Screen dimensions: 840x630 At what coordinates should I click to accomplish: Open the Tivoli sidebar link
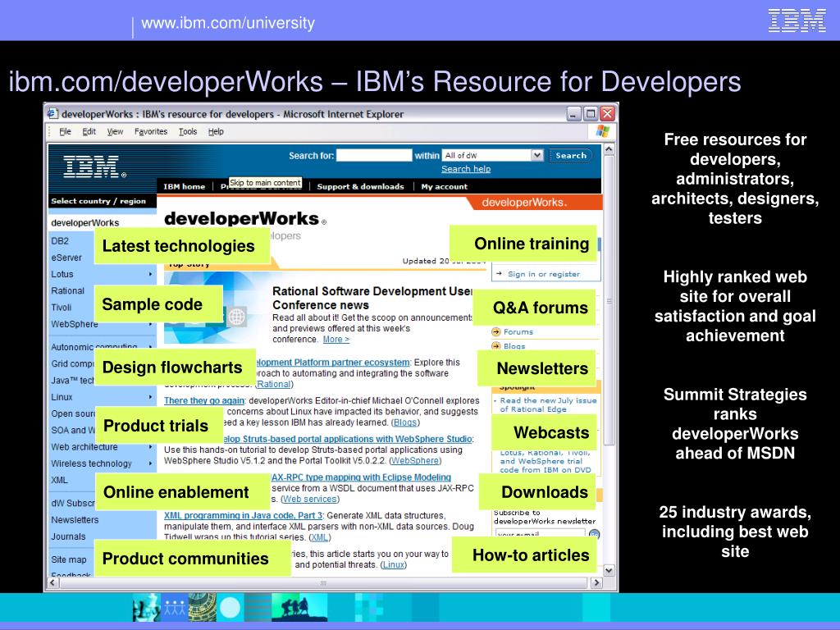pyautogui.click(x=61, y=307)
